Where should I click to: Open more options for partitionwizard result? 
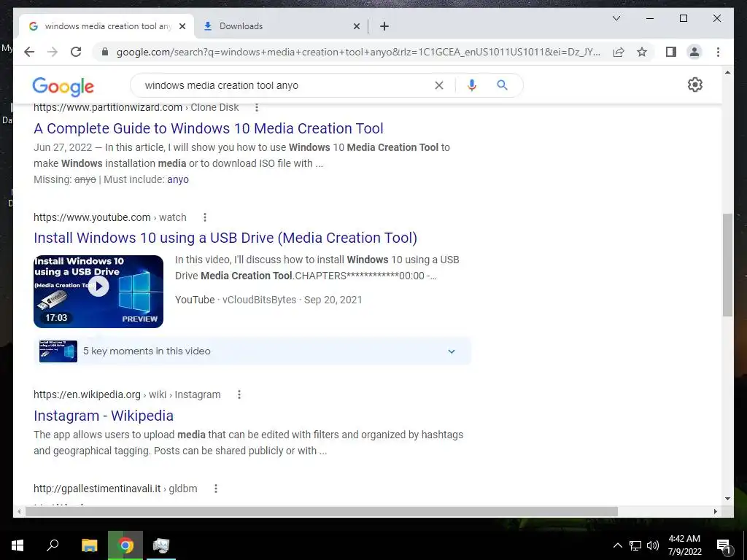point(257,107)
